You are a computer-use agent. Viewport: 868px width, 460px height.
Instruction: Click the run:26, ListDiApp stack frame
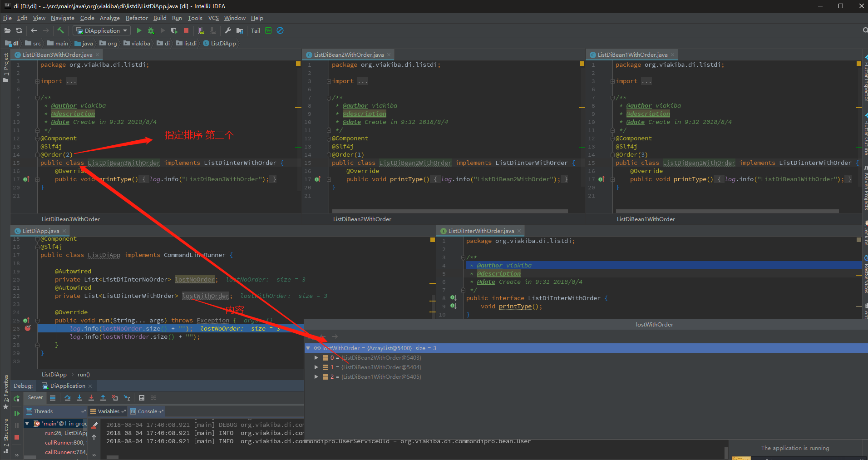pyautogui.click(x=66, y=433)
